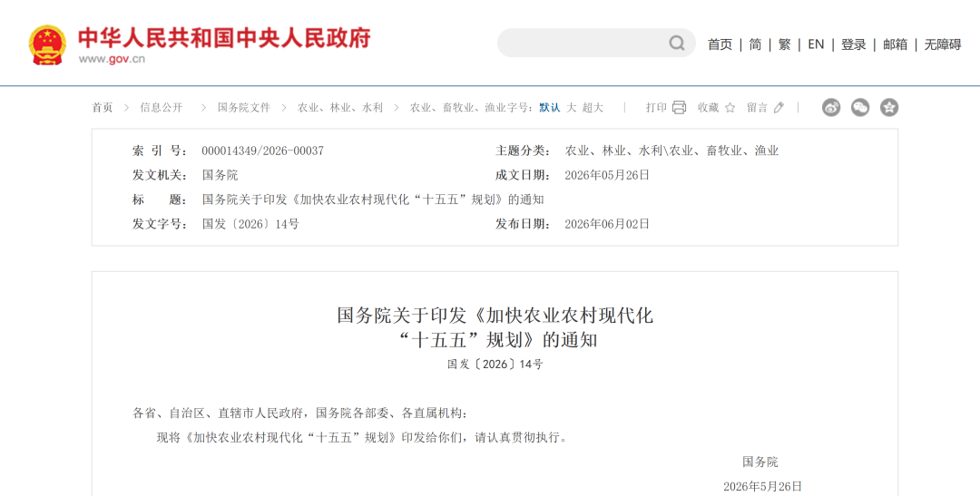Image resolution: width=980 pixels, height=496 pixels.
Task: Click 成文日期 value 2026年05月26日
Action: (607, 175)
